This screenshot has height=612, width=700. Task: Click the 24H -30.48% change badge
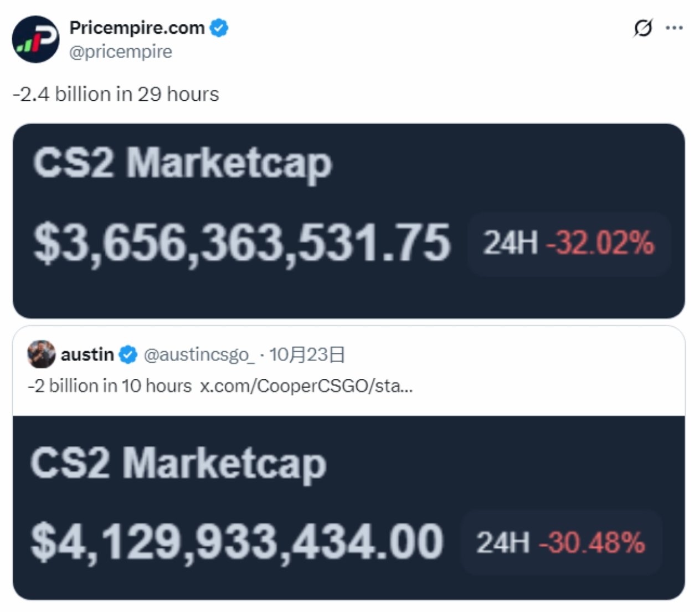coord(560,542)
